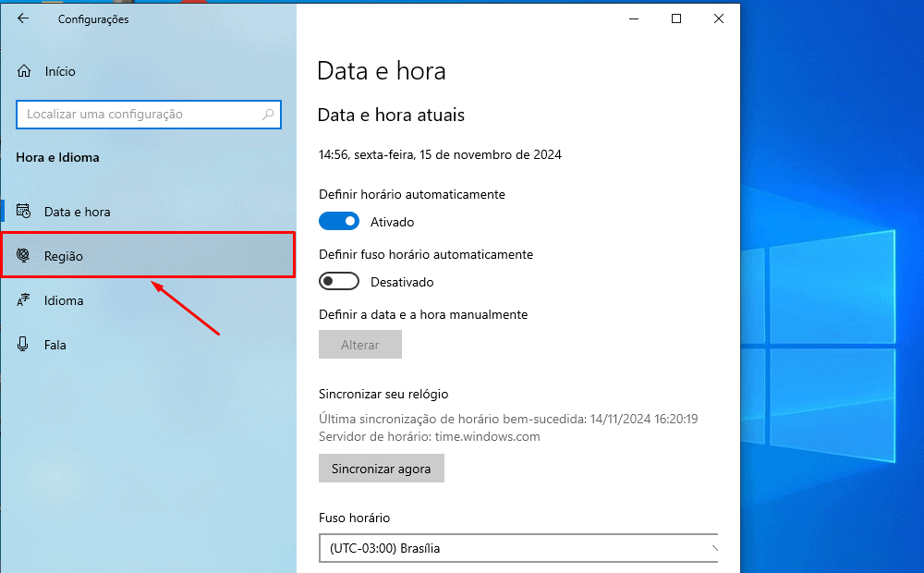Click the back arrow in Configurações
The width and height of the screenshot is (924, 573).
coord(23,18)
